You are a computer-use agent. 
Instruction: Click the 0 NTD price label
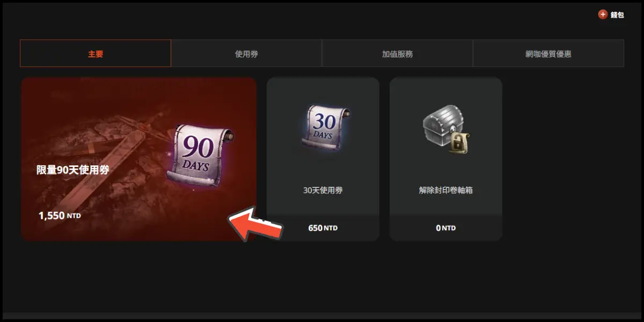(446, 228)
